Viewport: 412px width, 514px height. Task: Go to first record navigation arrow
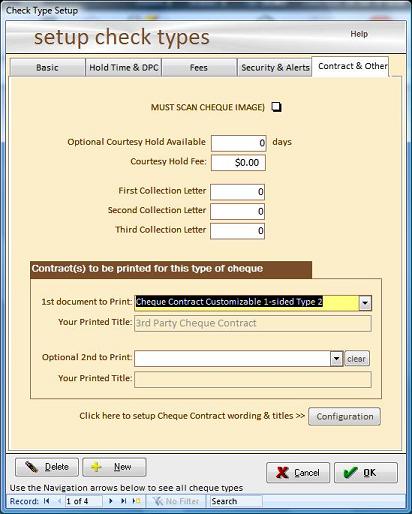[x=47, y=501]
